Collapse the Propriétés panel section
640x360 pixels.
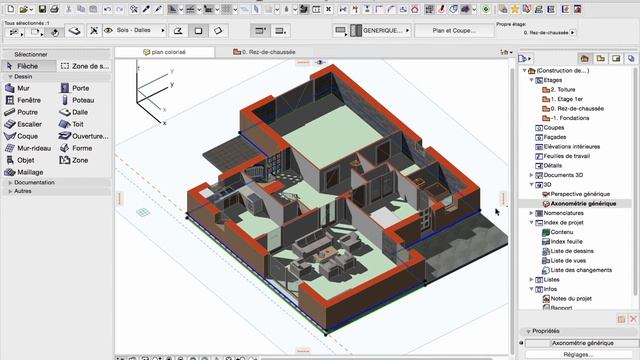pos(528,331)
